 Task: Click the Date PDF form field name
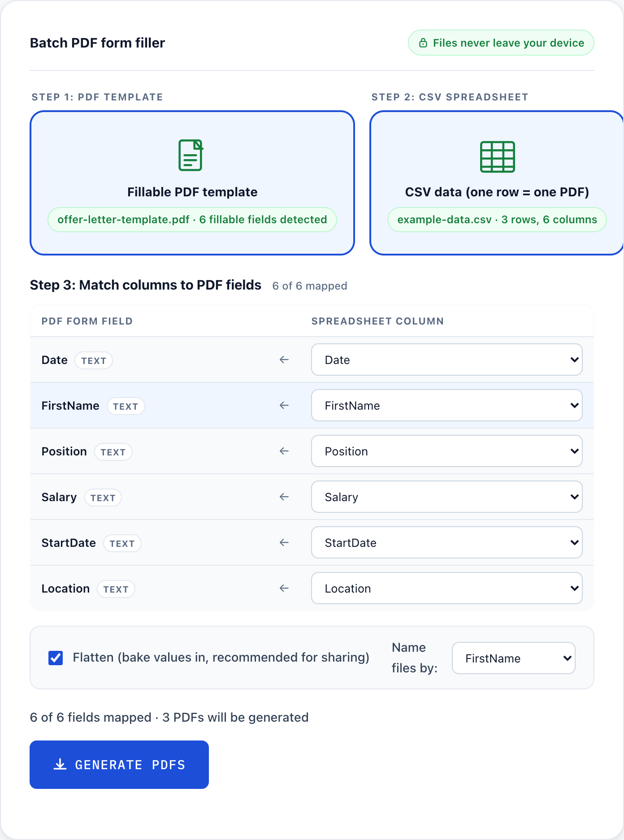(55, 360)
